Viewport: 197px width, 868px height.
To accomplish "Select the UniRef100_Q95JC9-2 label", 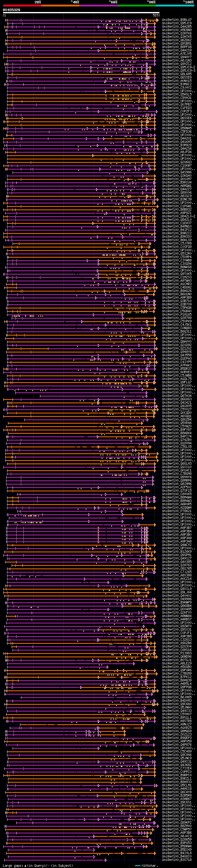I will (x=179, y=67).
